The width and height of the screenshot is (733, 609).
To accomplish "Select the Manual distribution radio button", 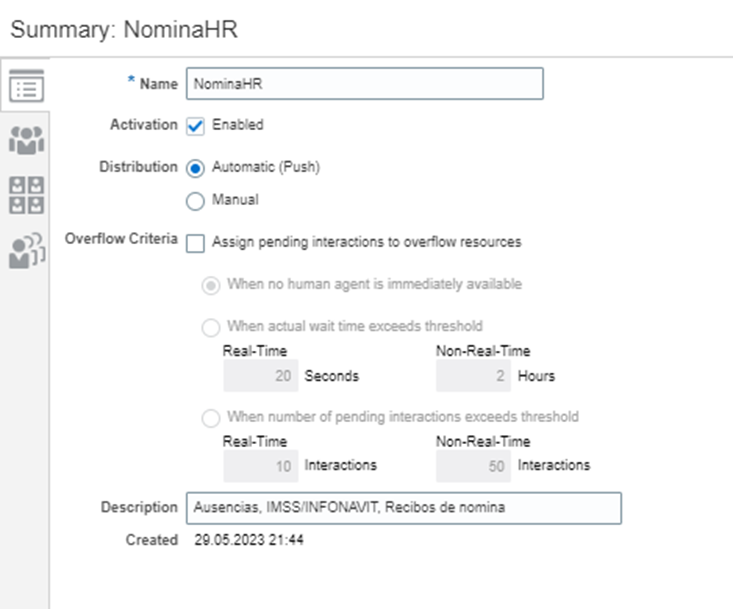I will pos(195,201).
